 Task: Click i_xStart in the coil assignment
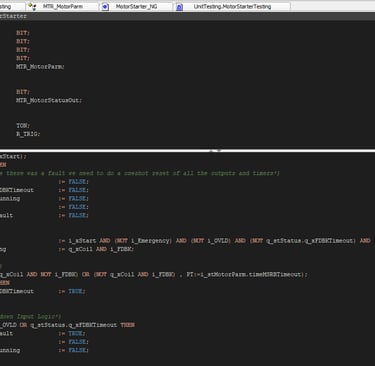pyautogui.click(x=82, y=241)
